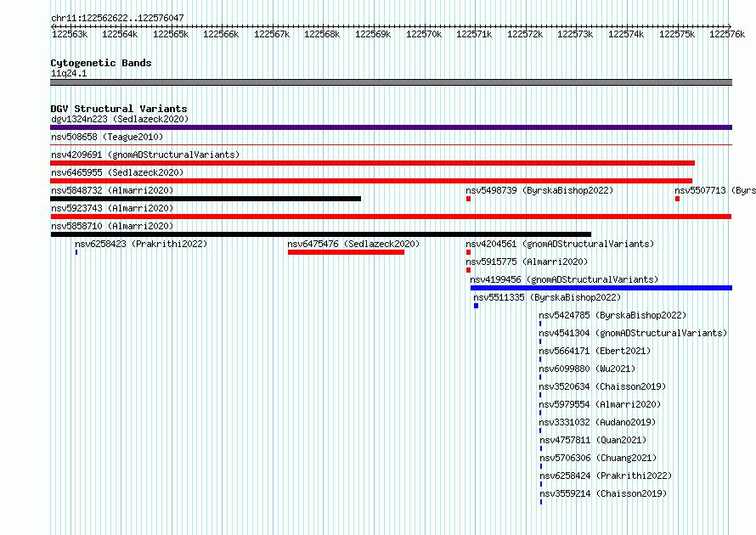Open nsv3331032 (Audano2019) label

597,422
